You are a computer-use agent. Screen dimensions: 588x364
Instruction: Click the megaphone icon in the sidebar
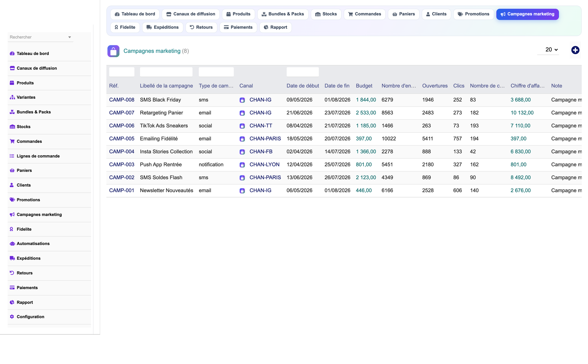[12, 214]
